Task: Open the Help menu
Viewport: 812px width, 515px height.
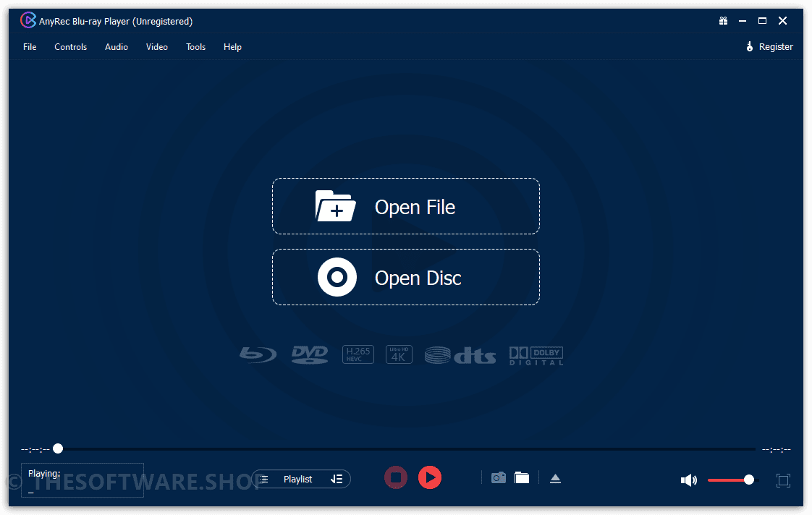Action: tap(232, 47)
